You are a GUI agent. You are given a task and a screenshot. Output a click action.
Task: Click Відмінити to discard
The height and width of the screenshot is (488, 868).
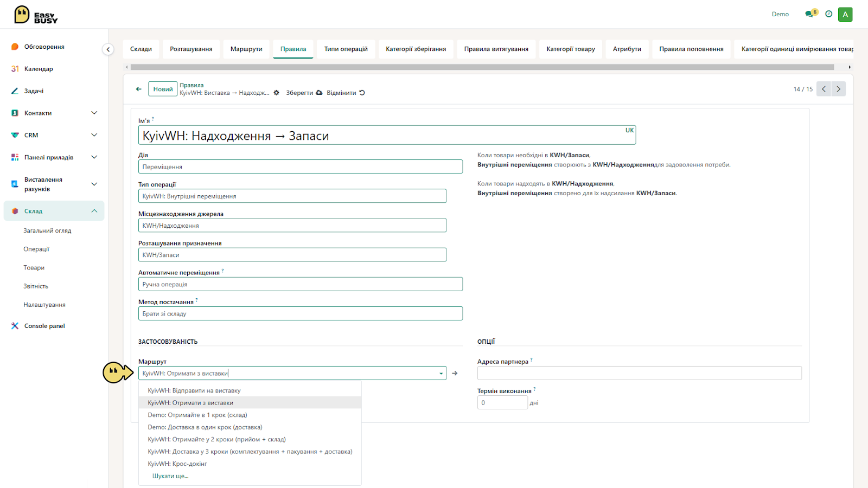pos(341,93)
